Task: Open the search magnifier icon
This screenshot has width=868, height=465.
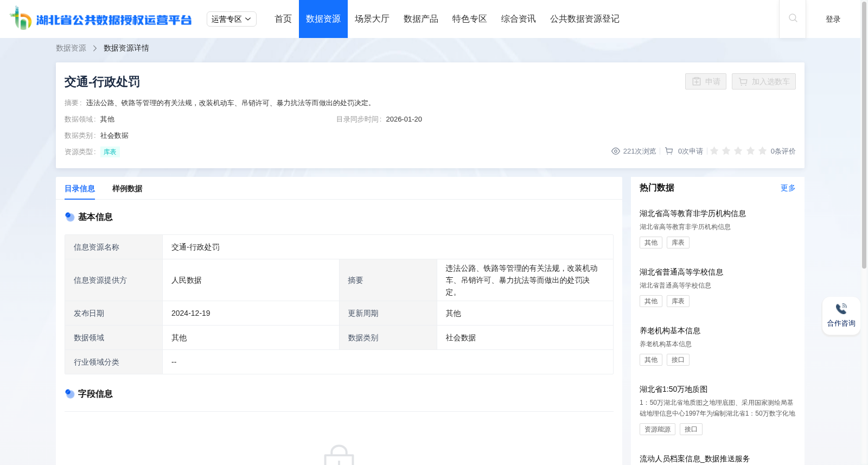Action: pos(793,18)
